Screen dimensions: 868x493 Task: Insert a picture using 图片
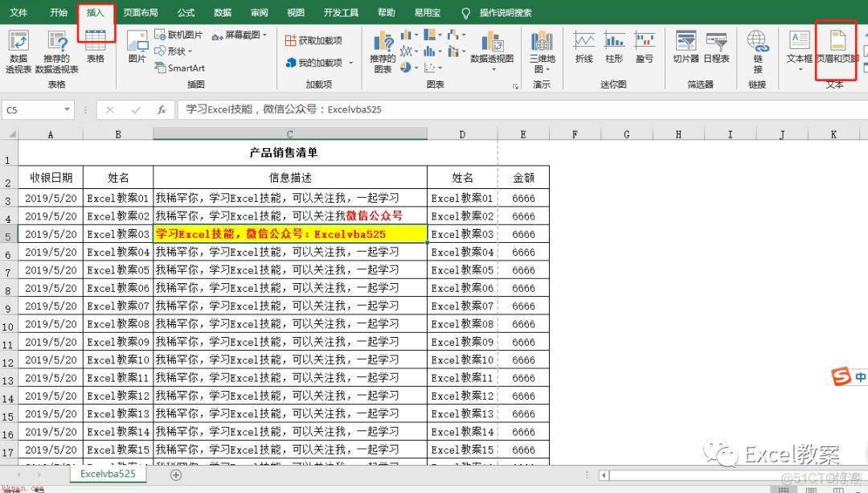click(x=137, y=47)
